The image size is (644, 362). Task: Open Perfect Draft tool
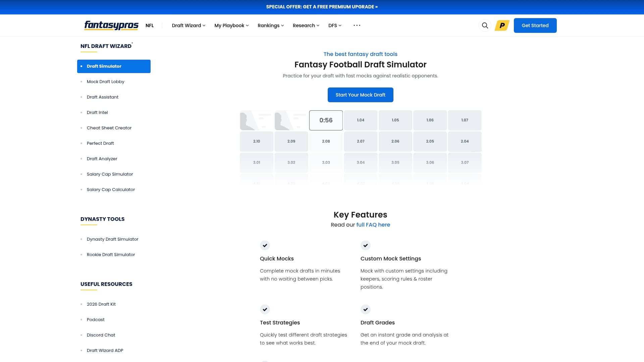point(100,143)
